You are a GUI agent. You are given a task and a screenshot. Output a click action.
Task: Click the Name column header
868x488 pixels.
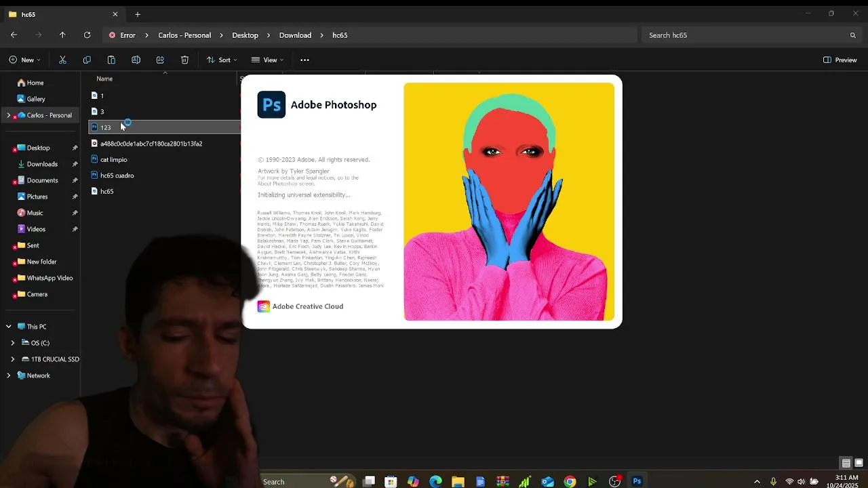point(104,79)
